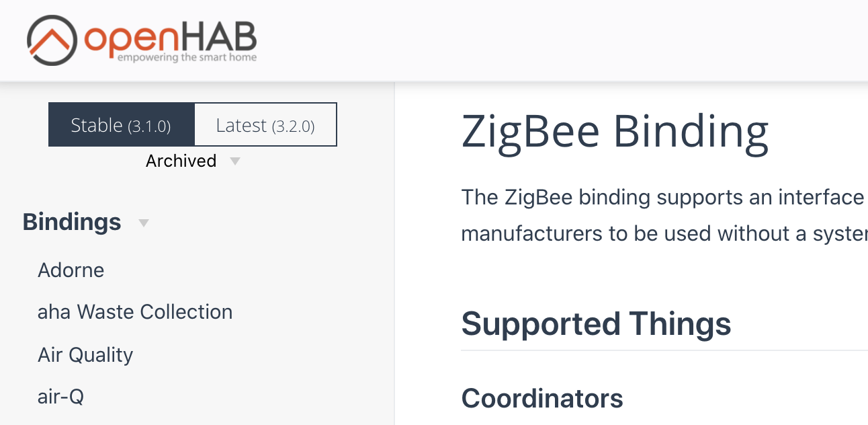Click the version number (3.2.0) in Latest
The width and height of the screenshot is (868, 425).
[x=294, y=126]
